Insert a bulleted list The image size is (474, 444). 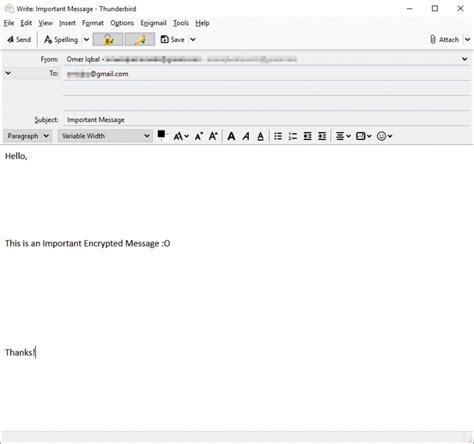tap(278, 136)
